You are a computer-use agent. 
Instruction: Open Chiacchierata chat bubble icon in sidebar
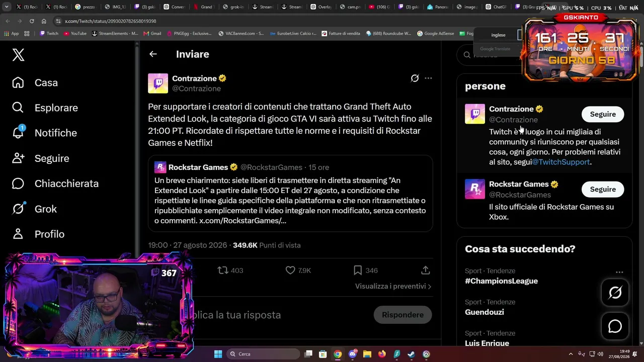[x=18, y=184]
